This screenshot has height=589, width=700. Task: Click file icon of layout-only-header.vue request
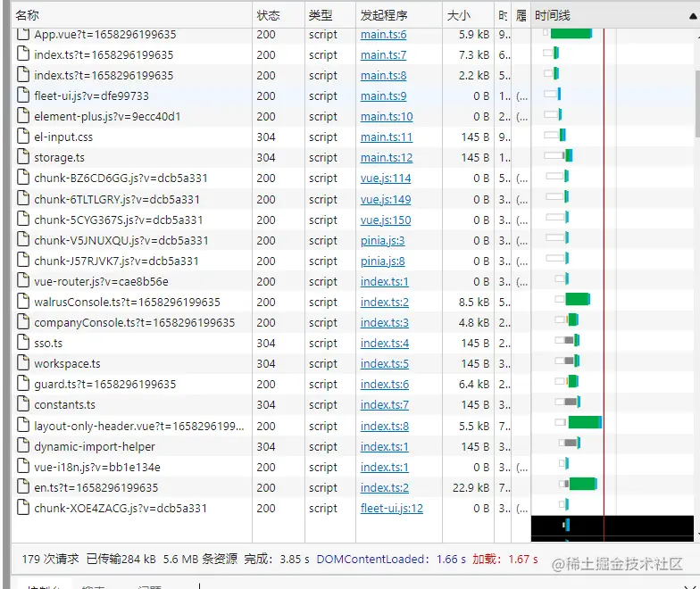click(23, 425)
